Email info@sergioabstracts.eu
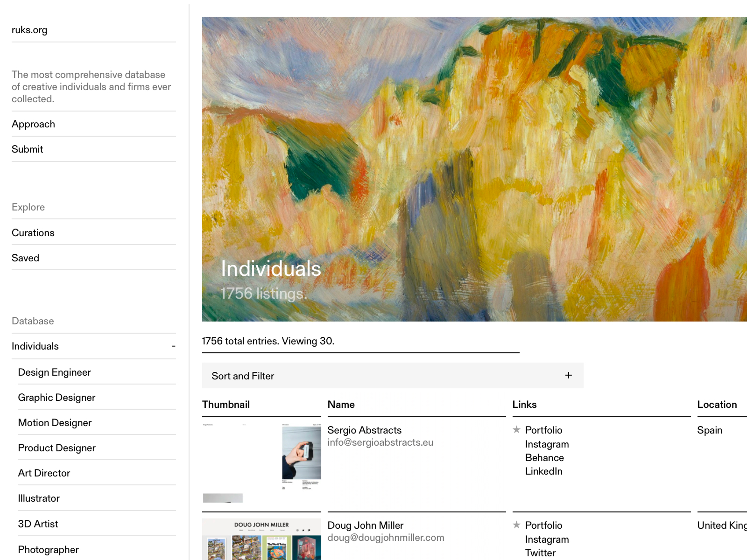This screenshot has width=747, height=560. 380,442
